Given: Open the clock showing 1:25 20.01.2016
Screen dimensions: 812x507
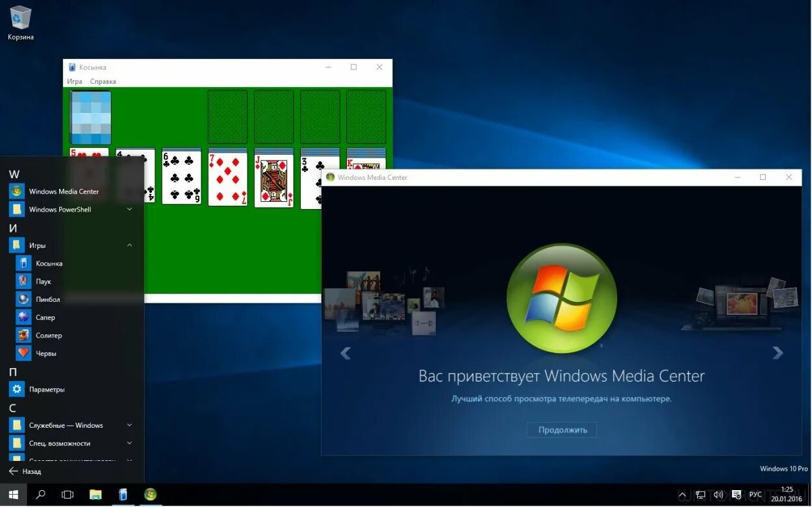Looking at the screenshot, I should (787, 494).
